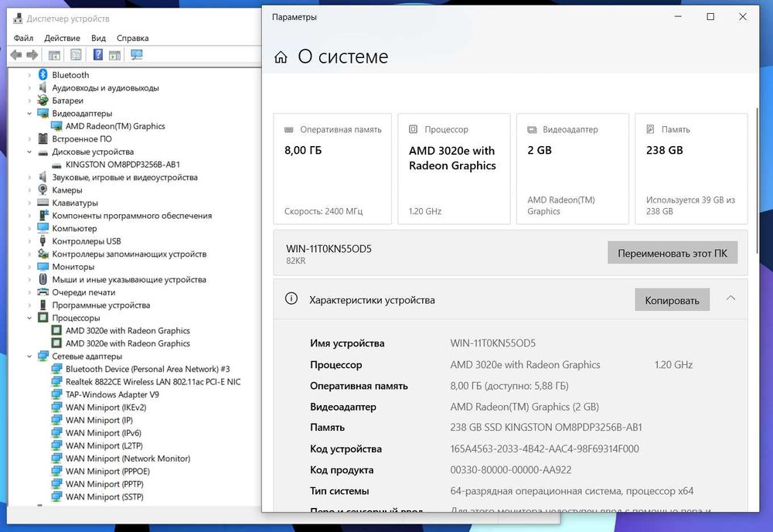Select the Память 238 GB card
The height and width of the screenshot is (532, 773).
[x=691, y=169]
